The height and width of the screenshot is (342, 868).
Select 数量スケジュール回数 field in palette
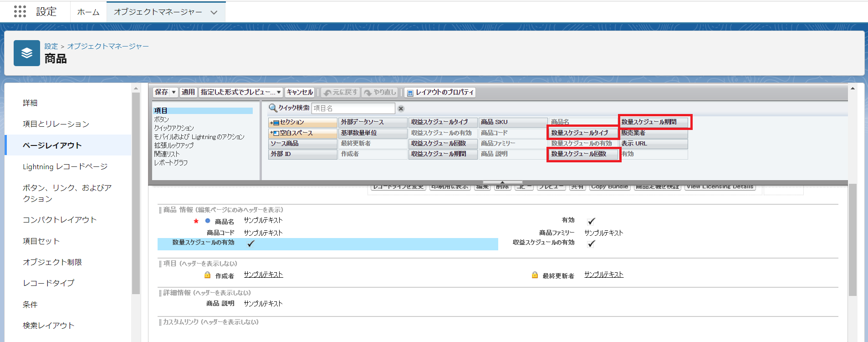coord(583,154)
